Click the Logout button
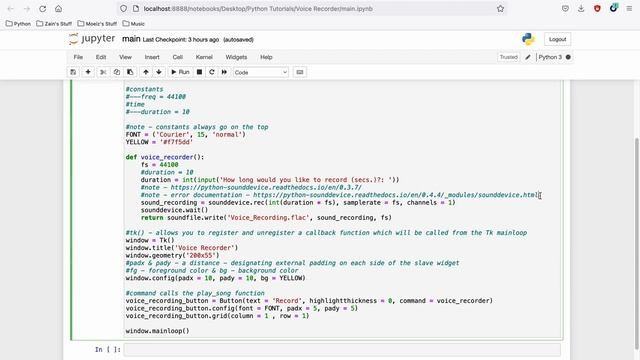 tap(557, 39)
